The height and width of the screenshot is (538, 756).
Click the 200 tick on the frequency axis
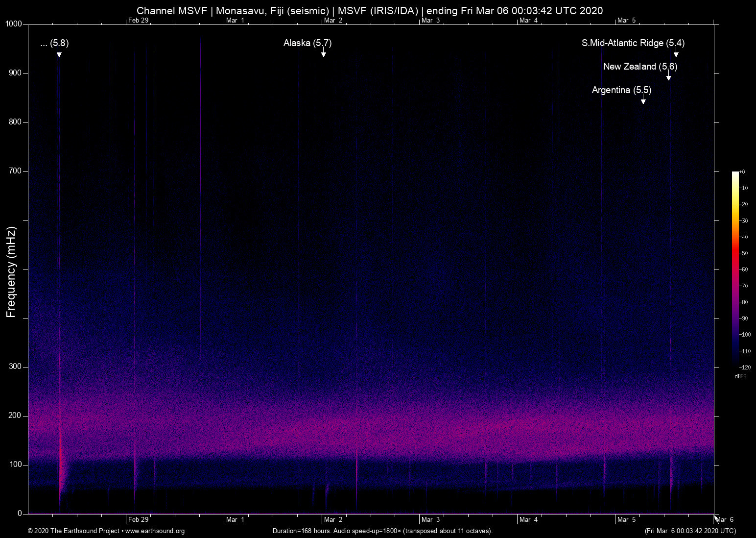[16, 416]
